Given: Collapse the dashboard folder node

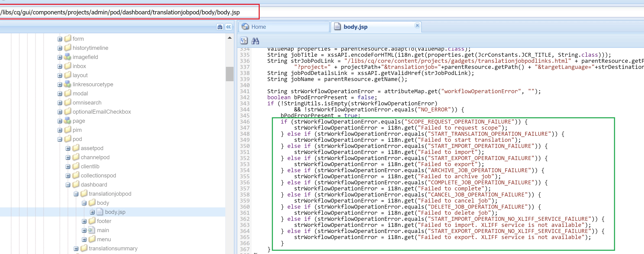Looking at the screenshot, I should coord(68,185).
